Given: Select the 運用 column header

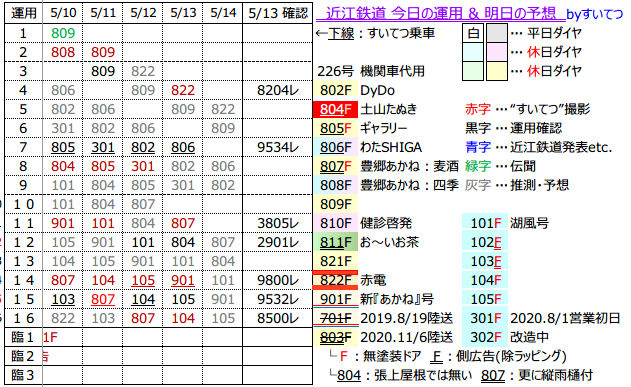Looking at the screenshot, I should [x=23, y=13].
